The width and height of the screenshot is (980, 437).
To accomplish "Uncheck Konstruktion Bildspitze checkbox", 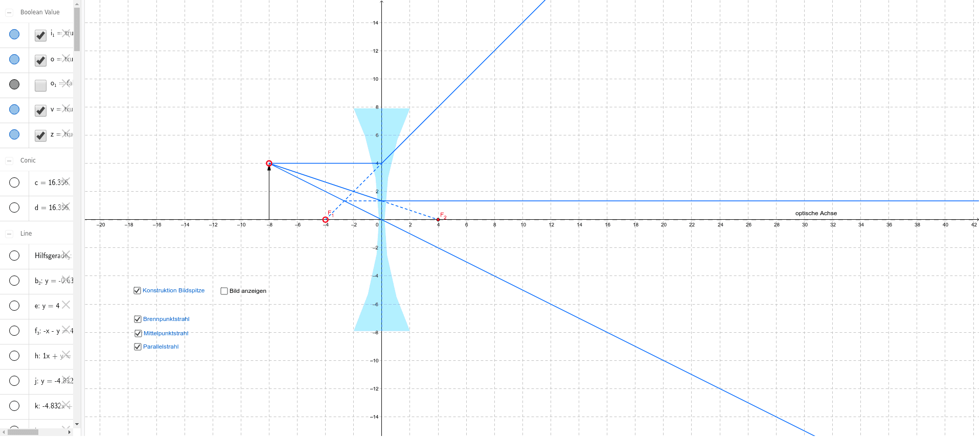I will tap(137, 290).
